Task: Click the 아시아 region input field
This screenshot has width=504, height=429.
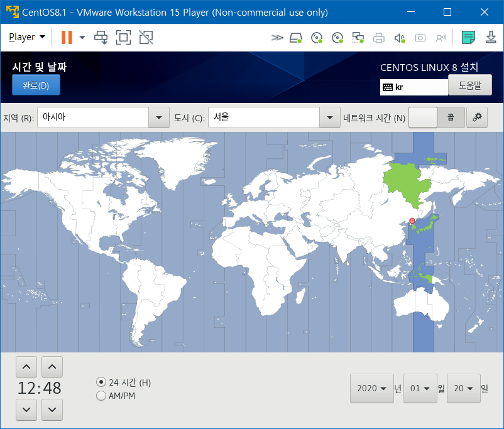Action: pyautogui.click(x=93, y=117)
